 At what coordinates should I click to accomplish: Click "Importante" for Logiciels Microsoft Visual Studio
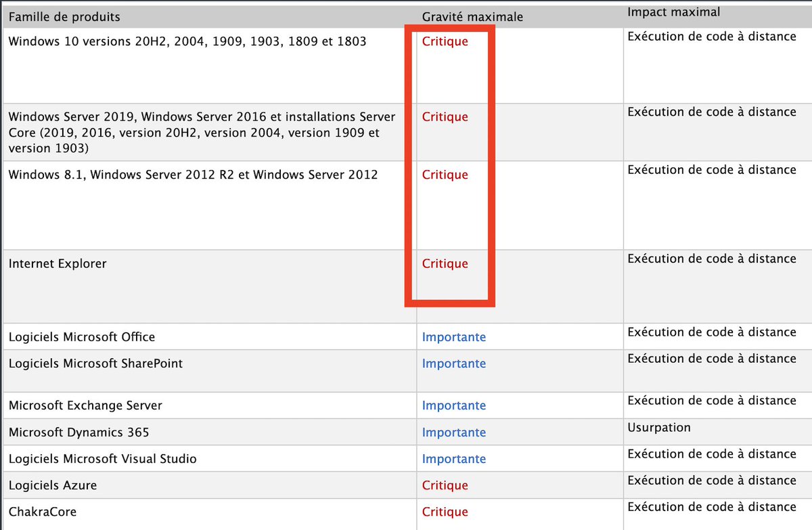coord(454,459)
